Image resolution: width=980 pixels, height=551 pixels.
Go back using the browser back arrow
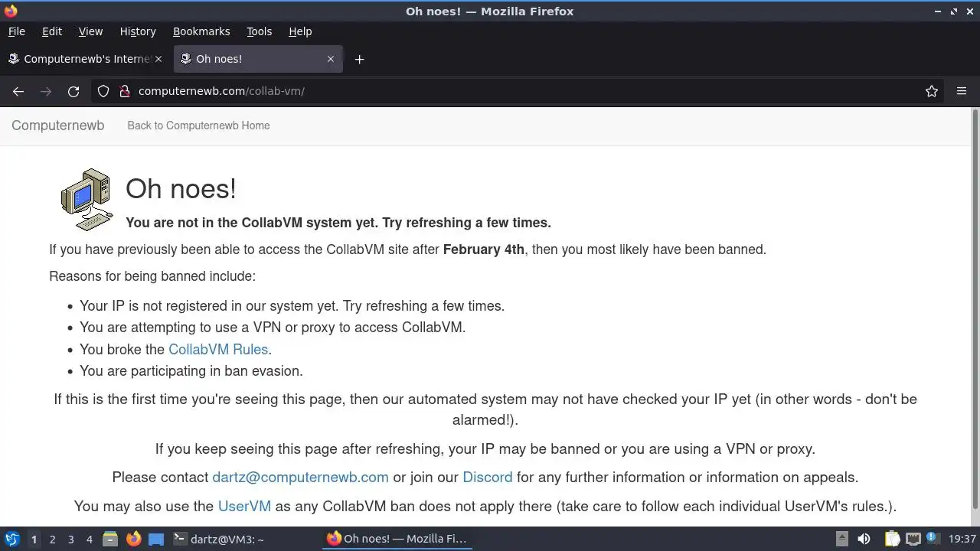(18, 91)
